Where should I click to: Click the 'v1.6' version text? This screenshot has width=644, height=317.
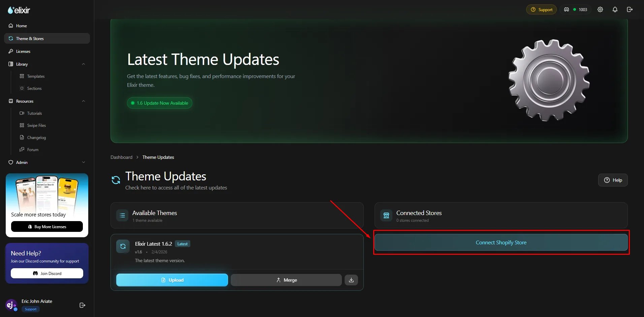[138, 252]
